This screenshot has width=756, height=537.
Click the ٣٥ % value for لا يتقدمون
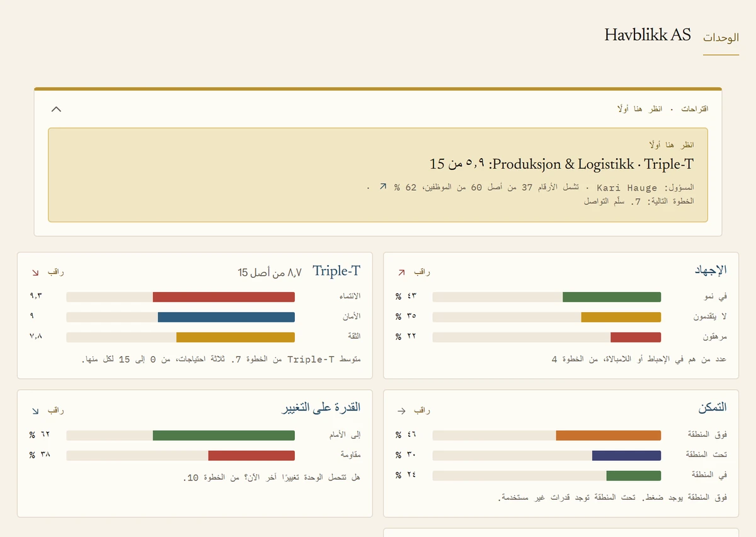click(x=406, y=317)
